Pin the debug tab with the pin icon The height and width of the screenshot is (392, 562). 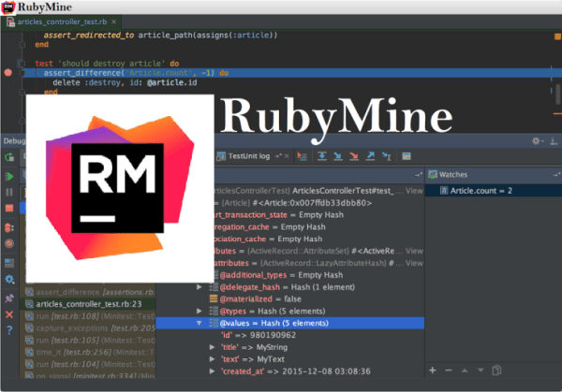click(x=9, y=298)
